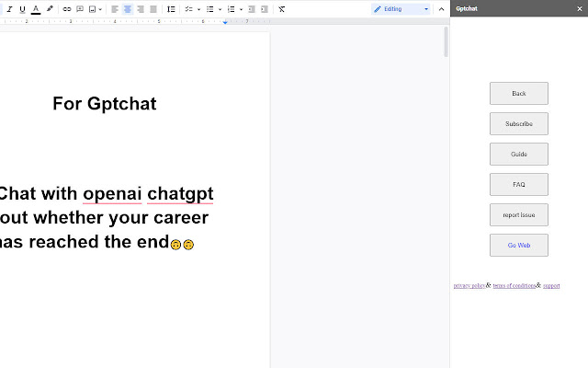
Task: Toggle italic formatting
Action: coord(10,9)
